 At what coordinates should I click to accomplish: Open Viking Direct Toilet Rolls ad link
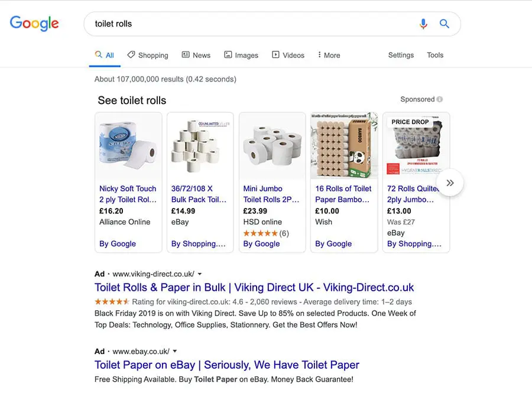tap(254, 288)
